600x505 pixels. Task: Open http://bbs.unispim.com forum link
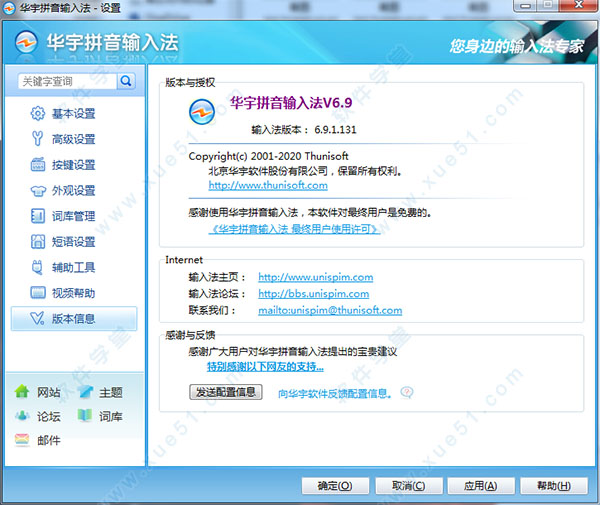coord(313,294)
